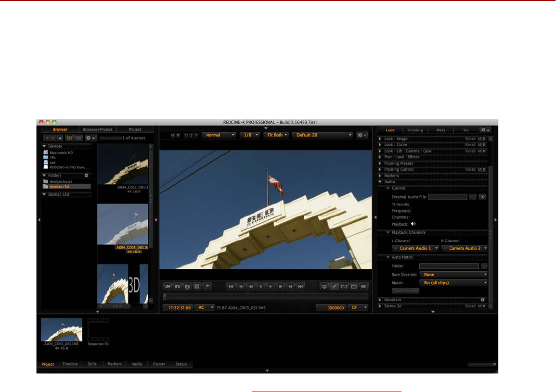Click the Folders gear icon
556x392 pixels.
pos(87,176)
